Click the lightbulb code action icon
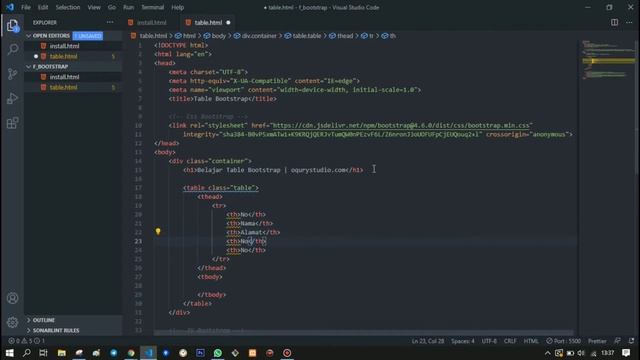 (158, 231)
